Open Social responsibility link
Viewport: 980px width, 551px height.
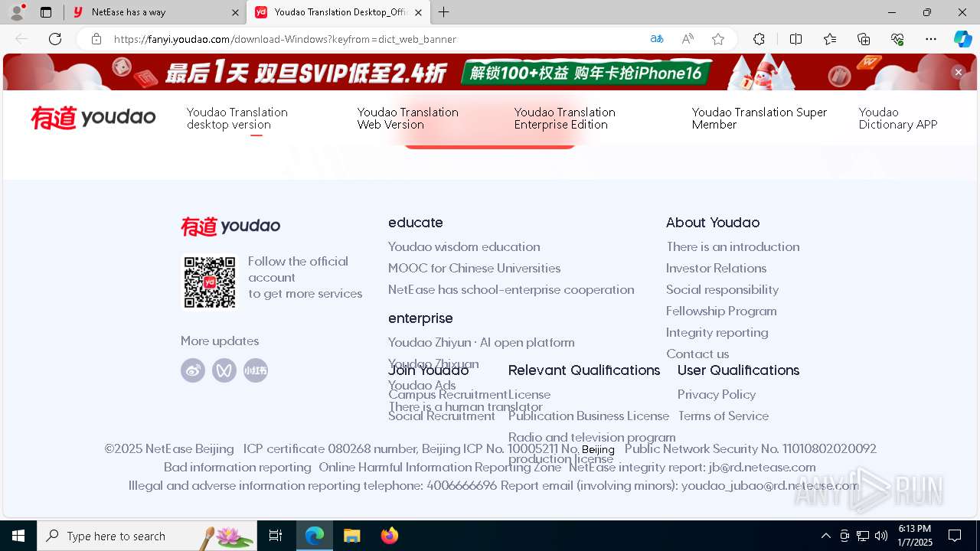point(723,289)
